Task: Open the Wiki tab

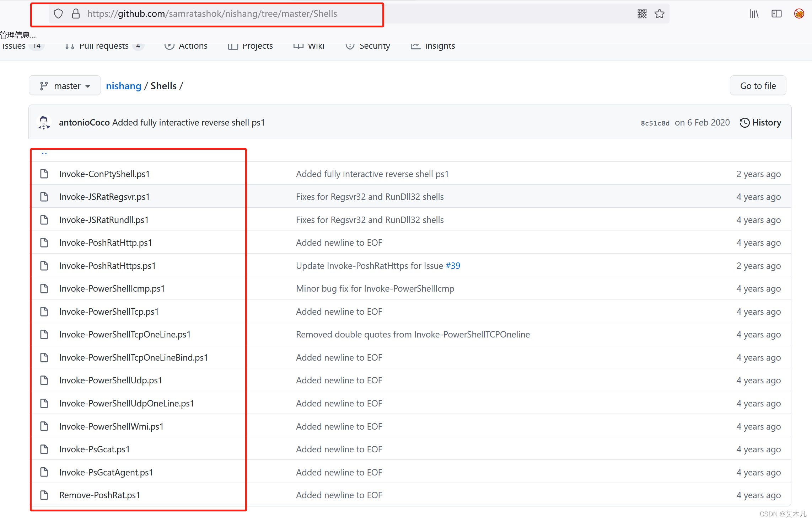Action: pyautogui.click(x=309, y=46)
